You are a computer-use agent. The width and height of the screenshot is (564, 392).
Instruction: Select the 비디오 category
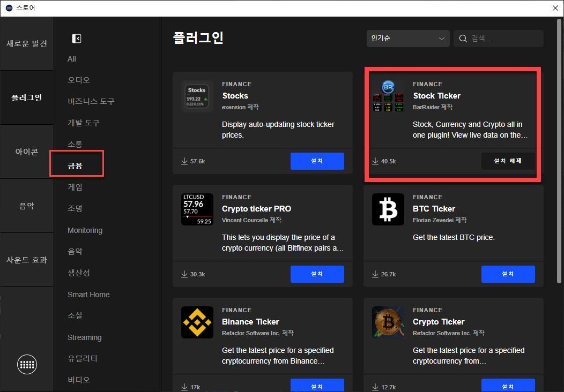click(x=79, y=380)
